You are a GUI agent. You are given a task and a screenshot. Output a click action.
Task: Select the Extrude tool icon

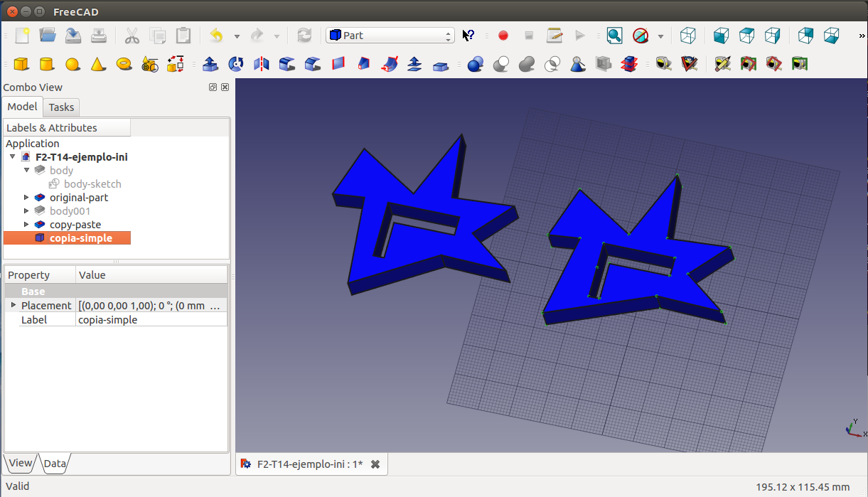(210, 65)
